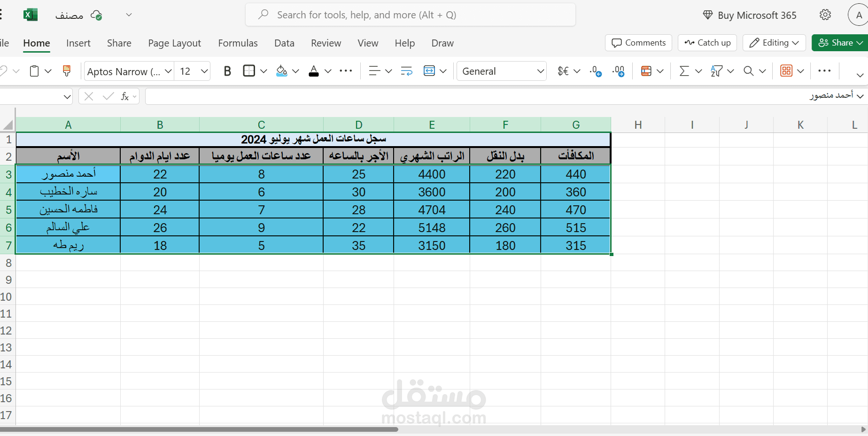Click the clipboard Paste icon
Screen dimensions: 868x436
(34, 71)
